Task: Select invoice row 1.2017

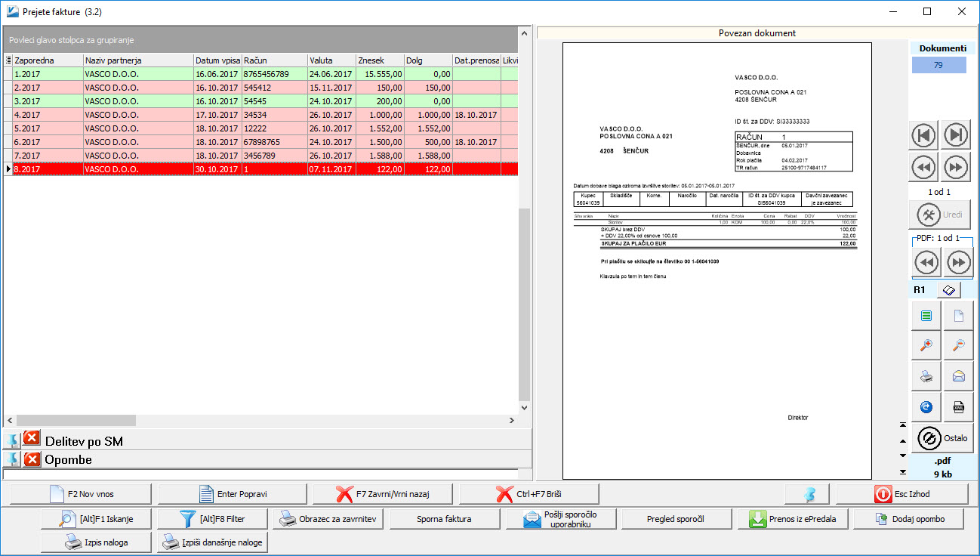Action: [261, 74]
